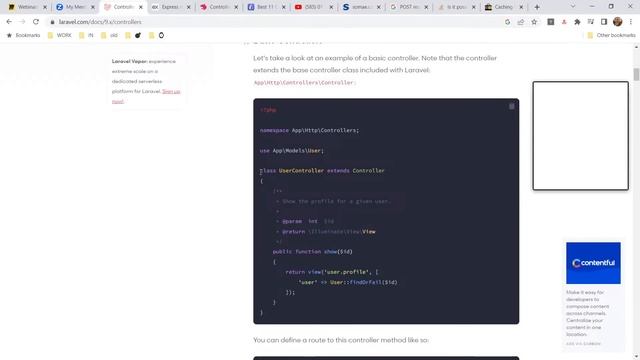The image size is (640, 360).
Task: Restore down the Chrome window
Action: click(x=611, y=7)
